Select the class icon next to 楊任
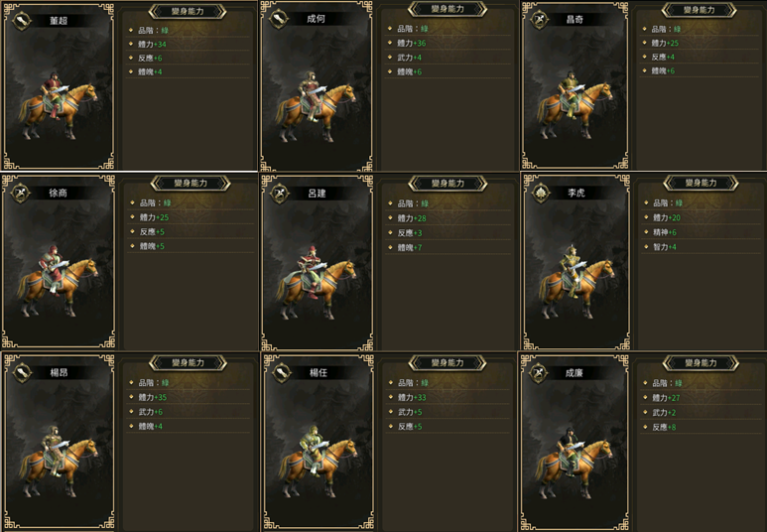Viewport: 767px width, 532px height. [x=281, y=372]
